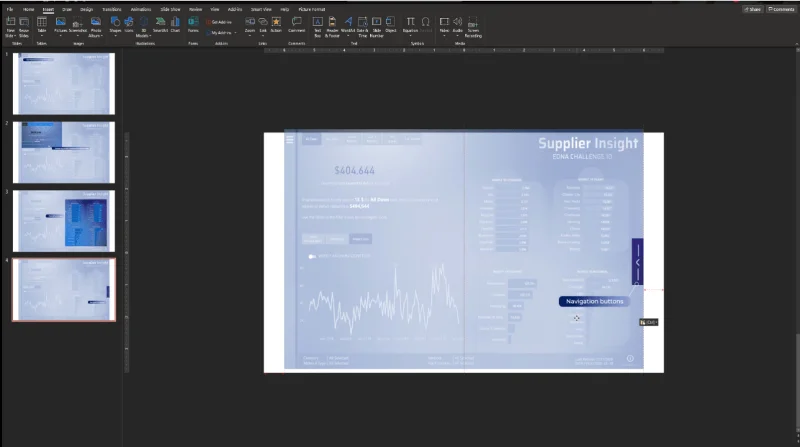
Task: Open the Review tab
Action: click(x=195, y=9)
